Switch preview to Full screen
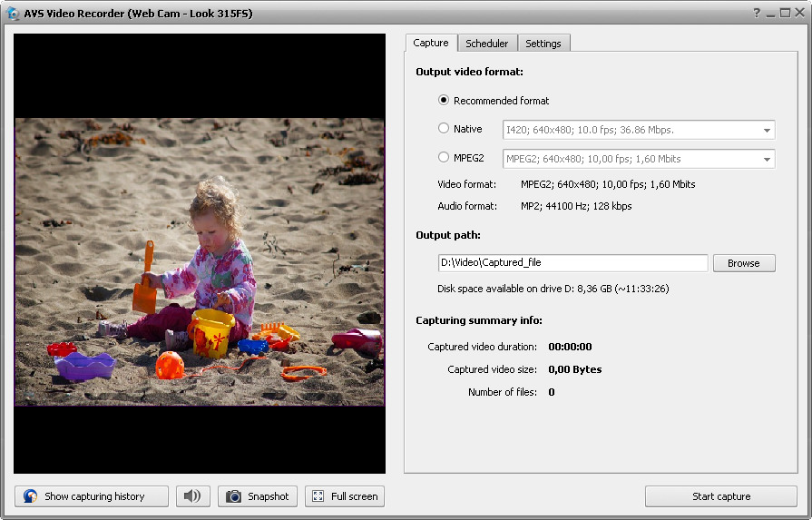Screen dimensions: 812x520 click(x=345, y=496)
